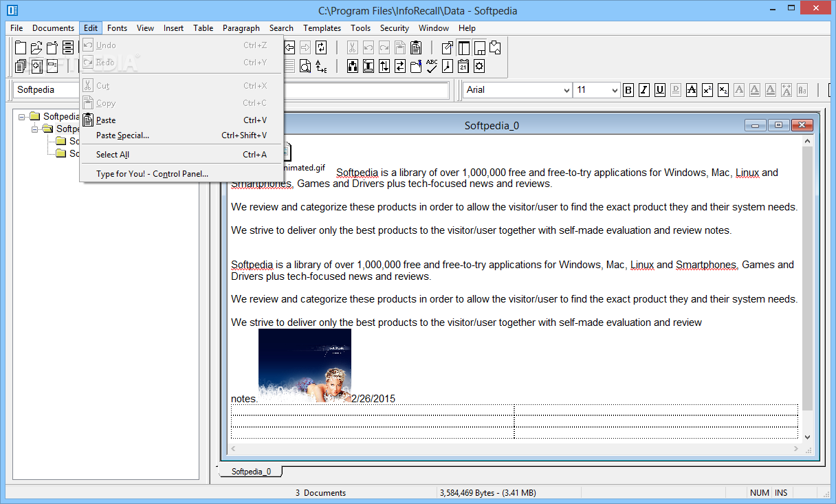This screenshot has height=504, width=836.
Task: Toggle subscript x₂ formatting
Action: (x=723, y=89)
